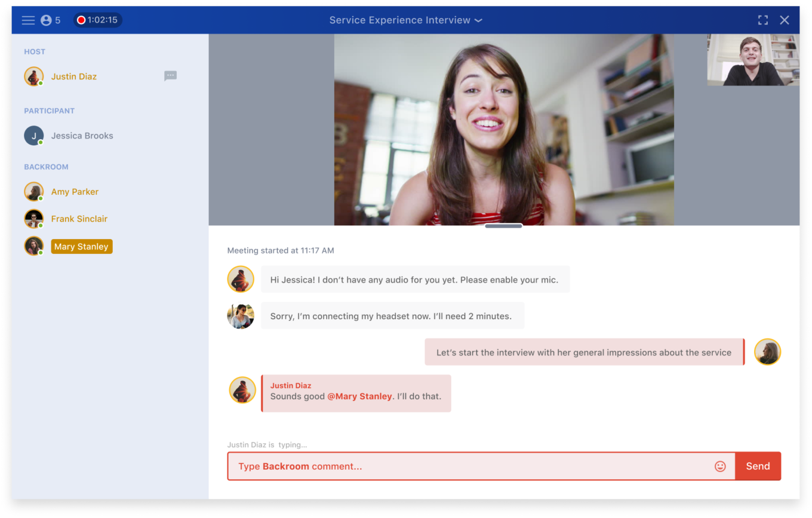
Task: Click the 'Let's start the interview' backroom message
Action: [x=585, y=352]
